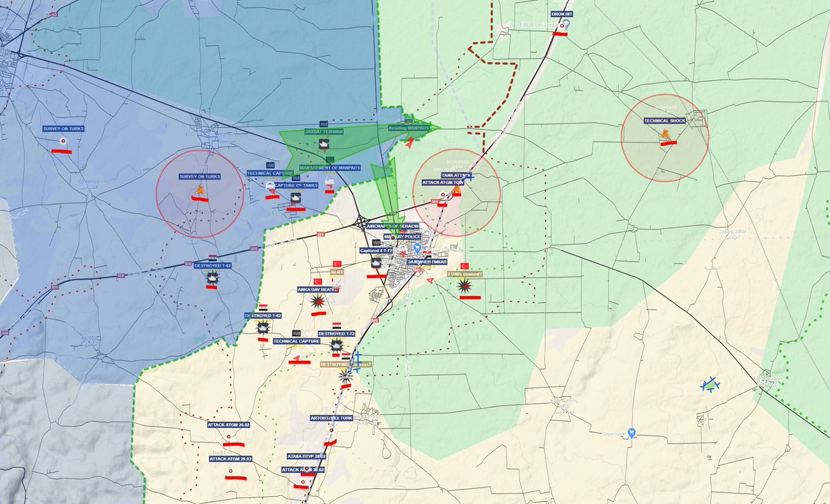Click the grey burst icon below DESTROYING convoys?
Viewport: 830px width, 504px height.
coord(345,377)
